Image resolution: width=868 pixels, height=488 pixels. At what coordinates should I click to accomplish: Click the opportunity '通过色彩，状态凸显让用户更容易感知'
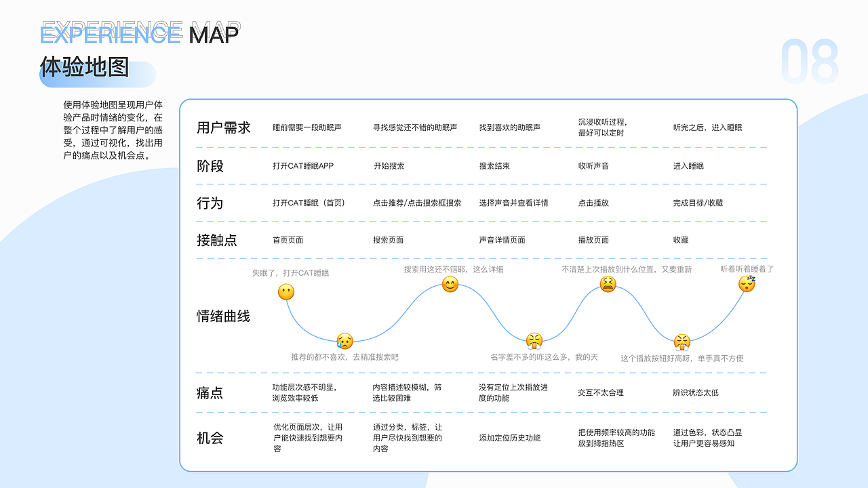pos(707,438)
